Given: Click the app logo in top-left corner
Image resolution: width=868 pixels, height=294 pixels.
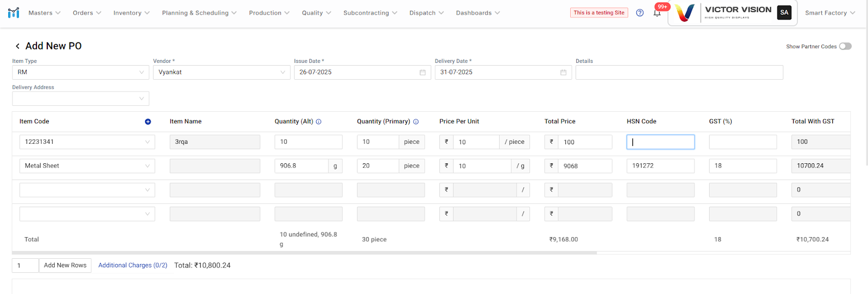Looking at the screenshot, I should (x=14, y=12).
